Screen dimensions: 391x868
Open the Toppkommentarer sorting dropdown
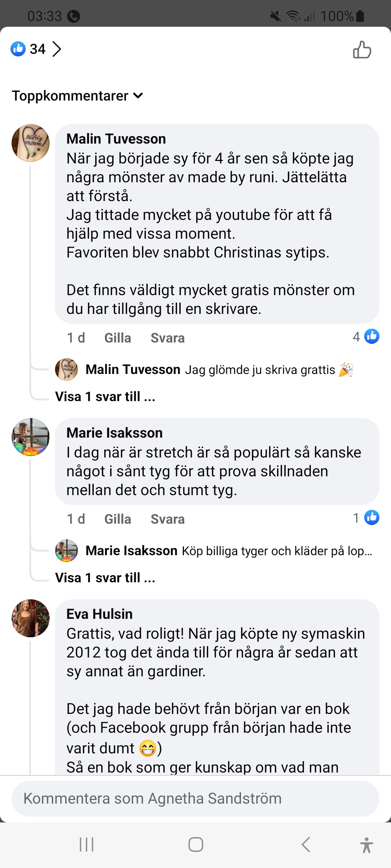tap(77, 96)
